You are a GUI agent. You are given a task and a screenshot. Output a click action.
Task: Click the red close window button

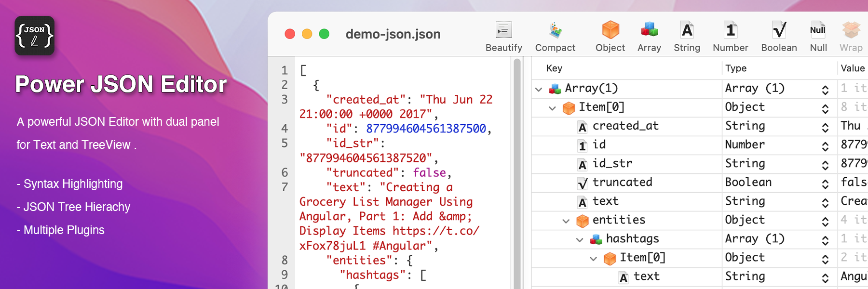click(x=290, y=34)
